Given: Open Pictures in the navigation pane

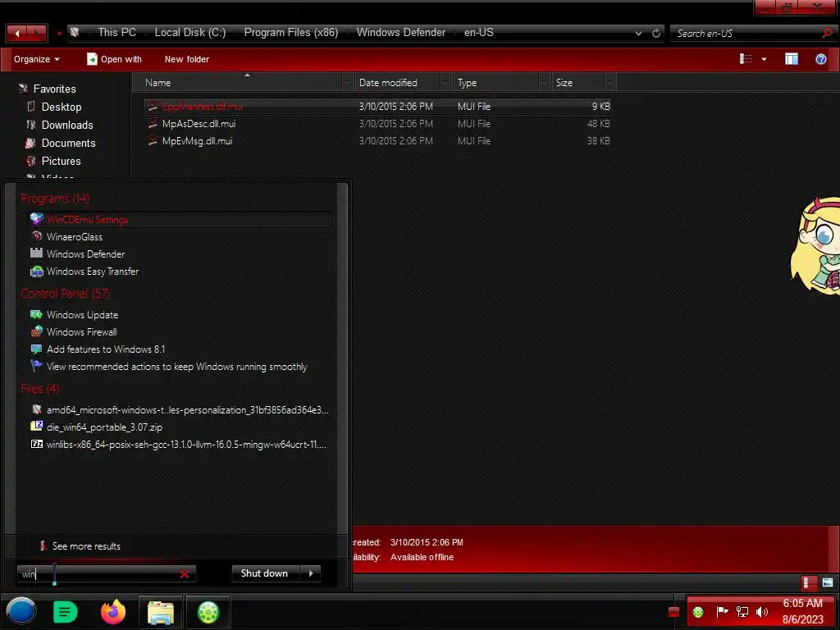Looking at the screenshot, I should pos(61,162).
